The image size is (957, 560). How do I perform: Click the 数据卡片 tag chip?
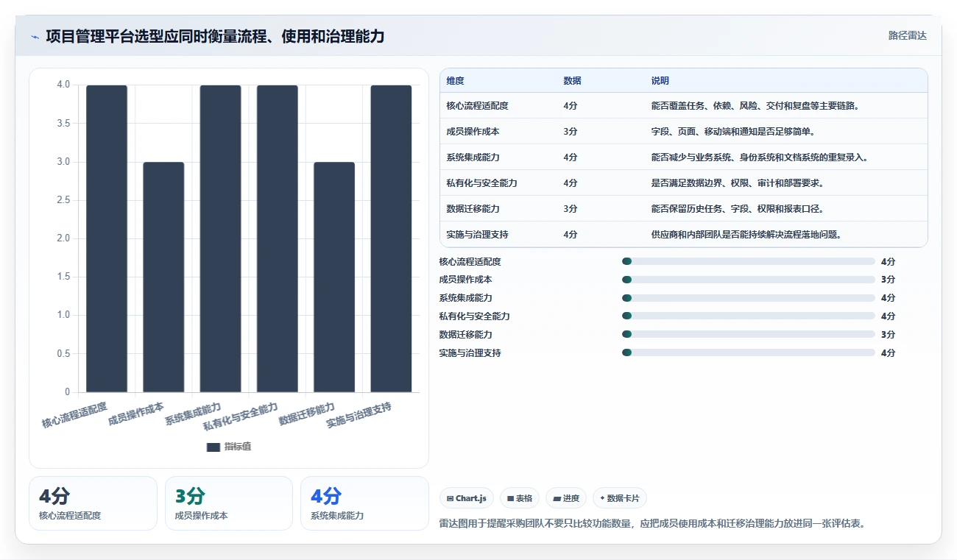click(x=620, y=498)
